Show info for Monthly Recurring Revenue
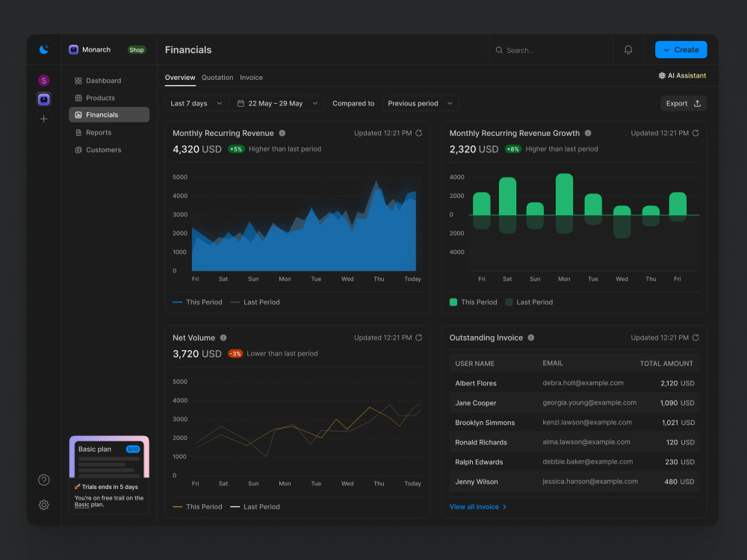This screenshot has width=747, height=560. click(282, 134)
